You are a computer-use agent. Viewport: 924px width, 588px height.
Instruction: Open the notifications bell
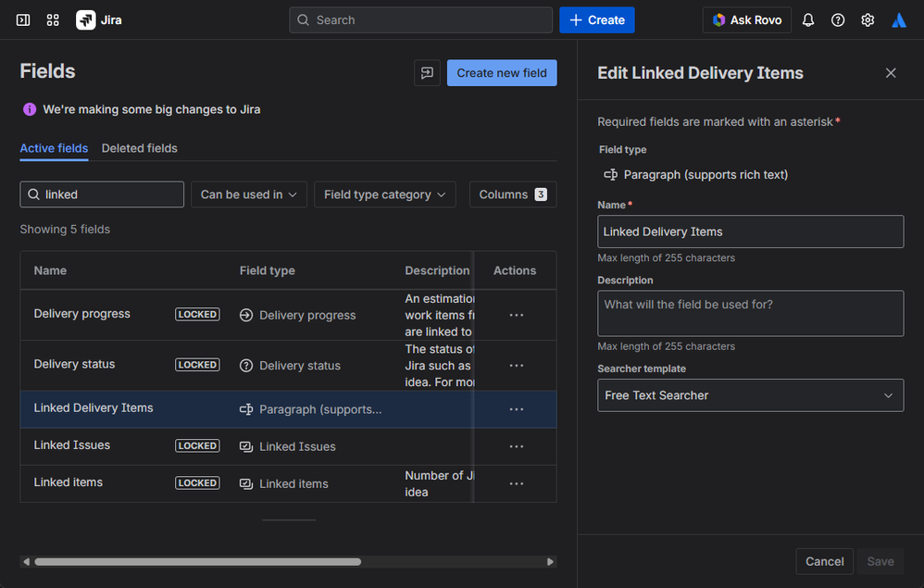808,19
